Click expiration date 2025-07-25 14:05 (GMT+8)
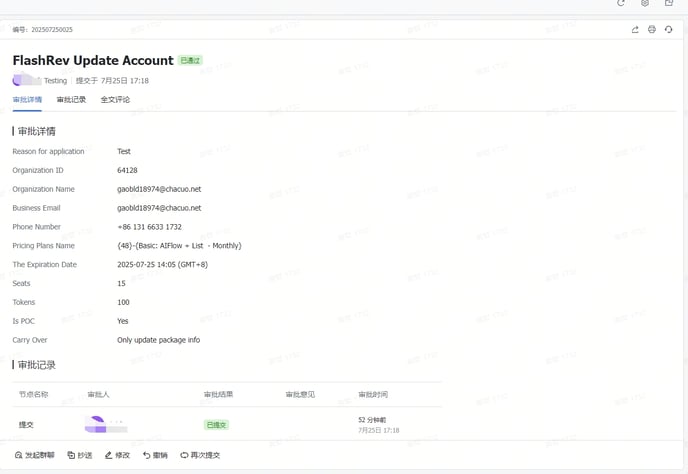Image resolution: width=688 pixels, height=474 pixels. pyautogui.click(x=162, y=265)
